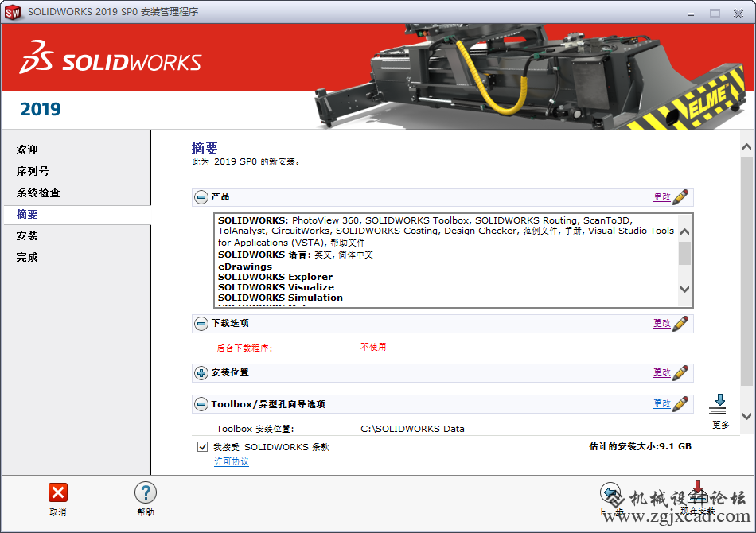Screen dimensions: 756x533
Task: Click the 不使用 background downloader value
Action: click(x=373, y=347)
